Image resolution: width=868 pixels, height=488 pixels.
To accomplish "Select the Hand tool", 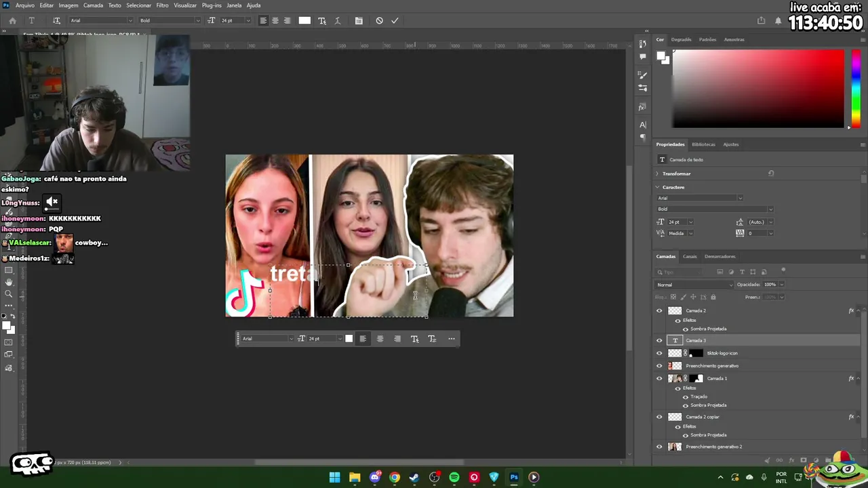I will tap(9, 282).
